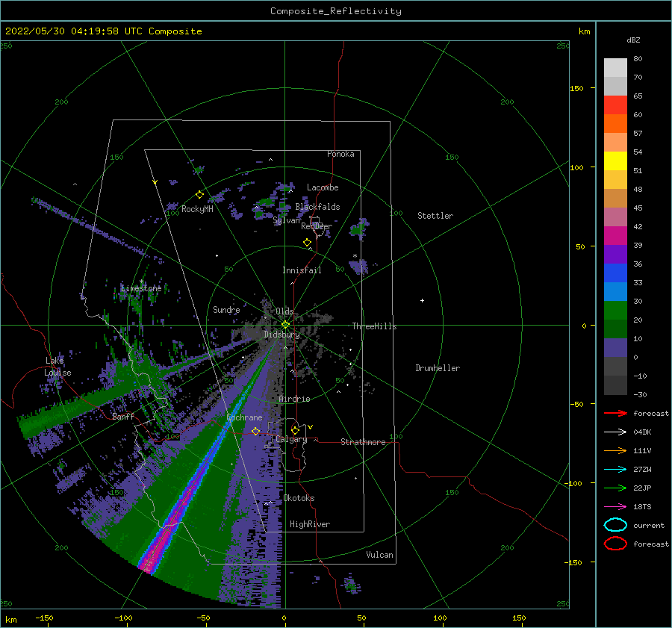Click the Banff label
Viewport: 672px width, 628px height.
(123, 416)
